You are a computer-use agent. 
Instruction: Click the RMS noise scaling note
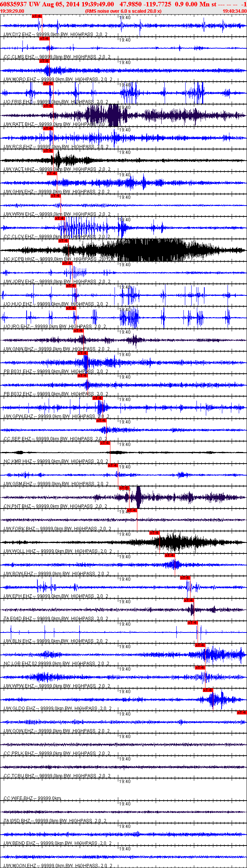click(123, 11)
